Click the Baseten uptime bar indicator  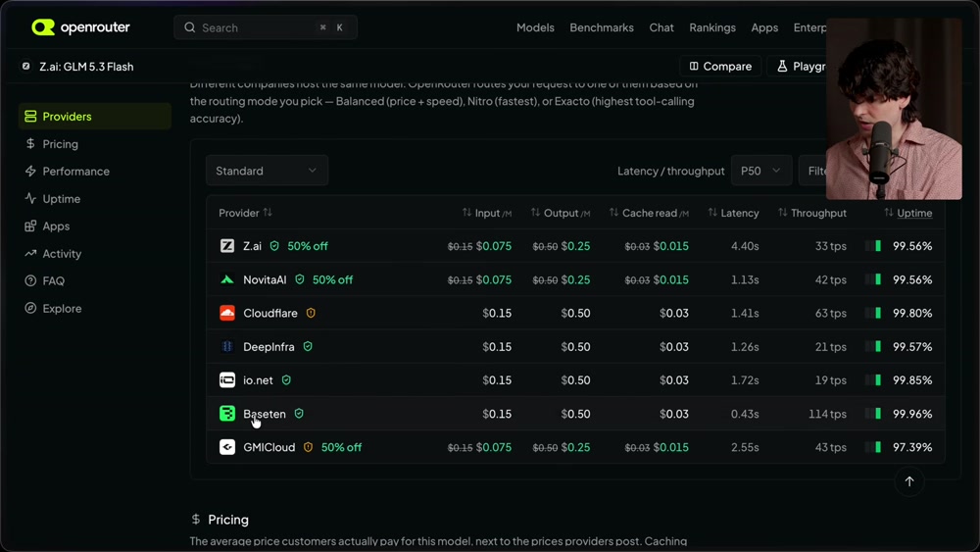(873, 413)
